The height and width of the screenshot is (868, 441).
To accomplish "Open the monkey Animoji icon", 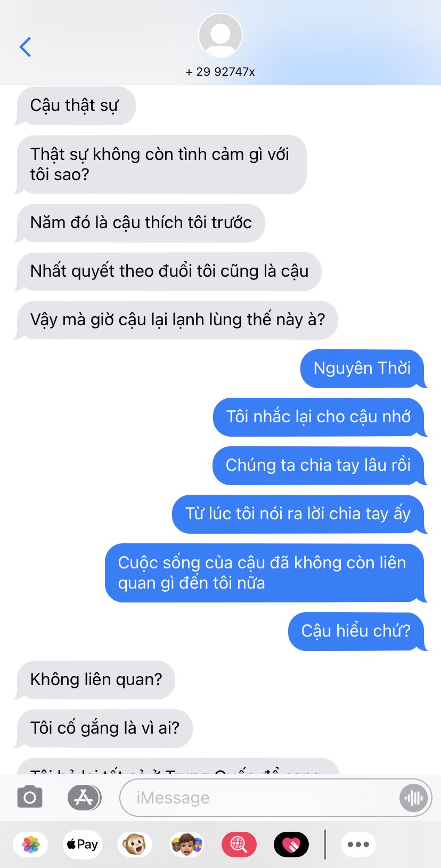I will tap(134, 845).
